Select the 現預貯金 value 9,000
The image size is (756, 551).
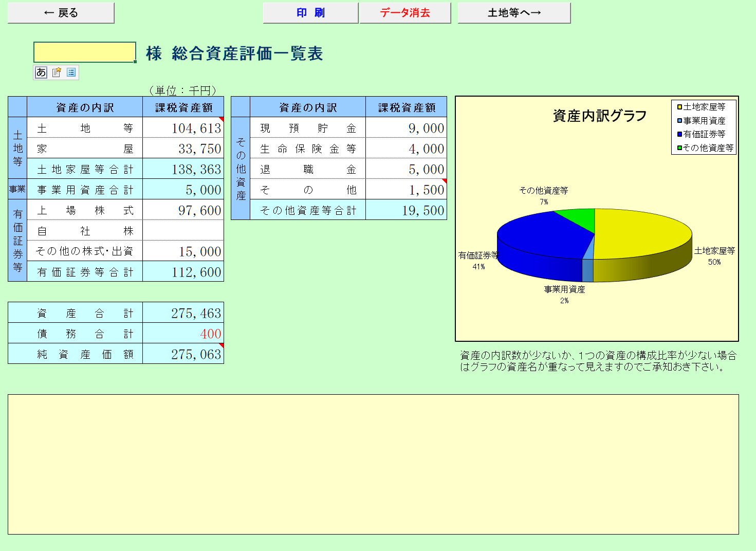click(x=406, y=127)
